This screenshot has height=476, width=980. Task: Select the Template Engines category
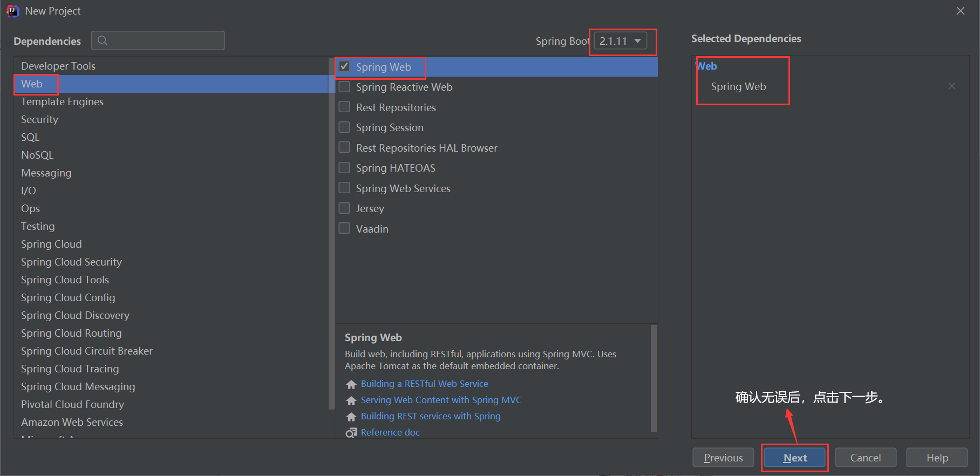[x=62, y=101]
